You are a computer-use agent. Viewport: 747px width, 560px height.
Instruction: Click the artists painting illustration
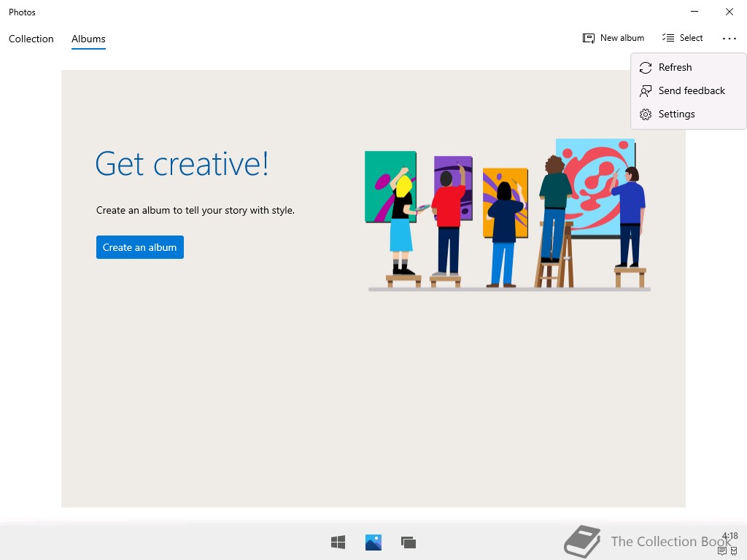pyautogui.click(x=508, y=214)
